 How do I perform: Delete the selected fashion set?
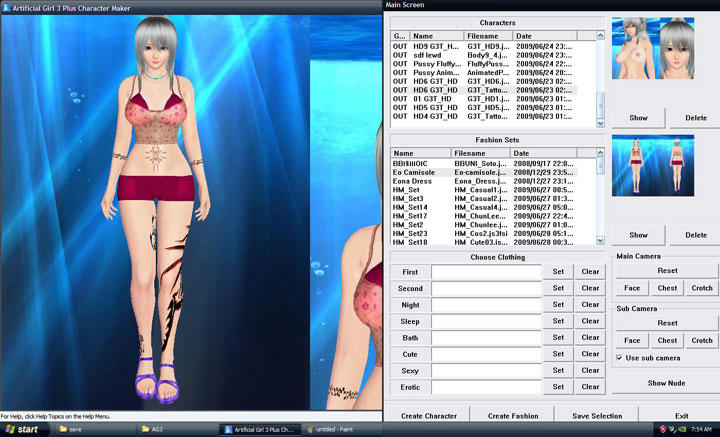[695, 235]
